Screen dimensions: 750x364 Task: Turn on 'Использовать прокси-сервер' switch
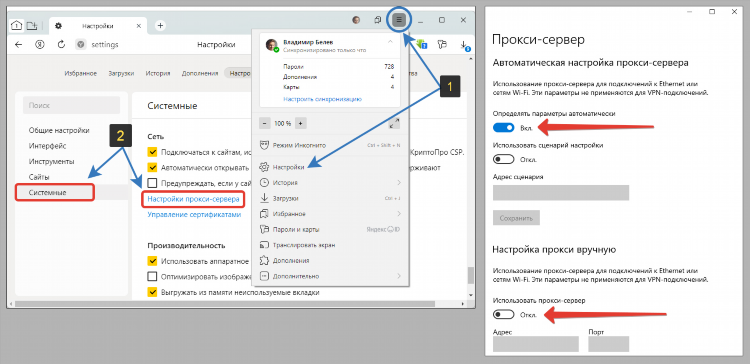click(x=504, y=314)
